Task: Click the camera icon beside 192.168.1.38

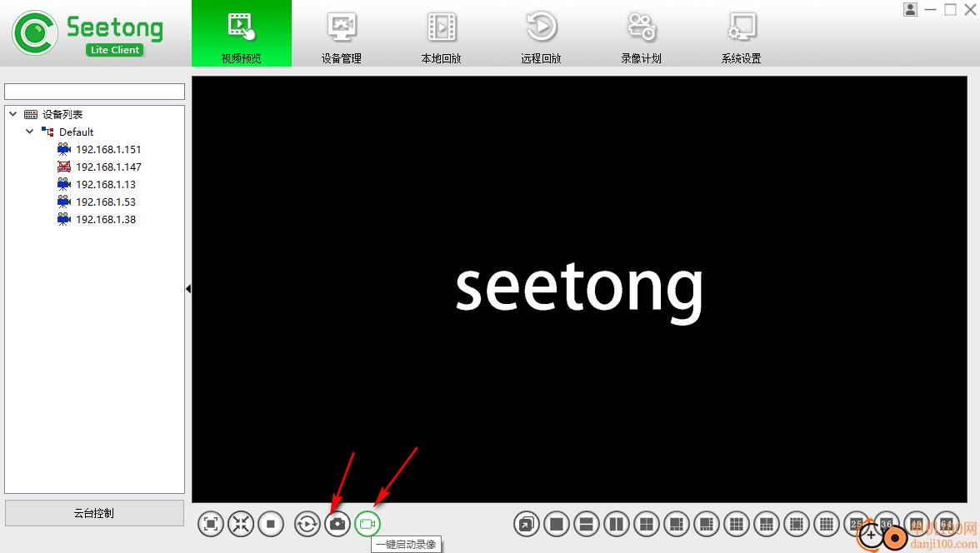Action: [63, 219]
